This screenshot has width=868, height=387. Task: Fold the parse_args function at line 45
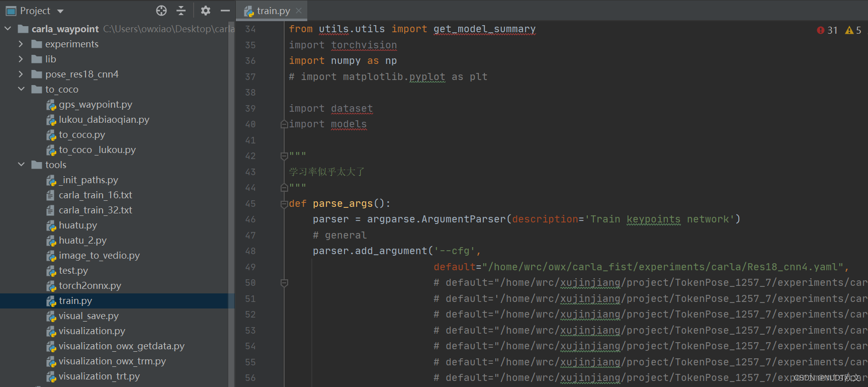(x=284, y=204)
